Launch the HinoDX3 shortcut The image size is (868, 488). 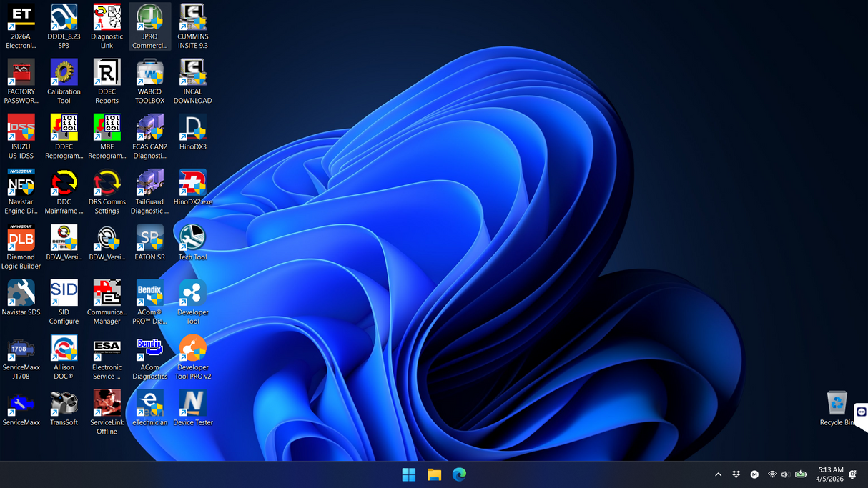pos(192,132)
